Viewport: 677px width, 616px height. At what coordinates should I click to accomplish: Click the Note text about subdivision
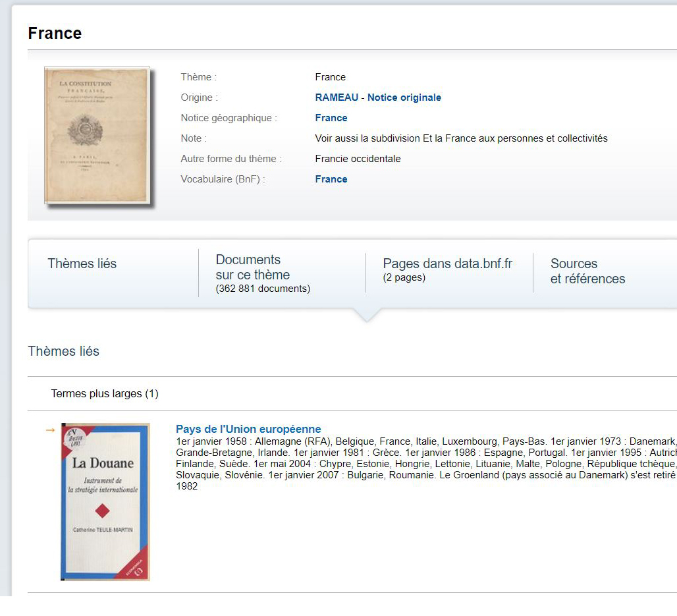point(461,138)
